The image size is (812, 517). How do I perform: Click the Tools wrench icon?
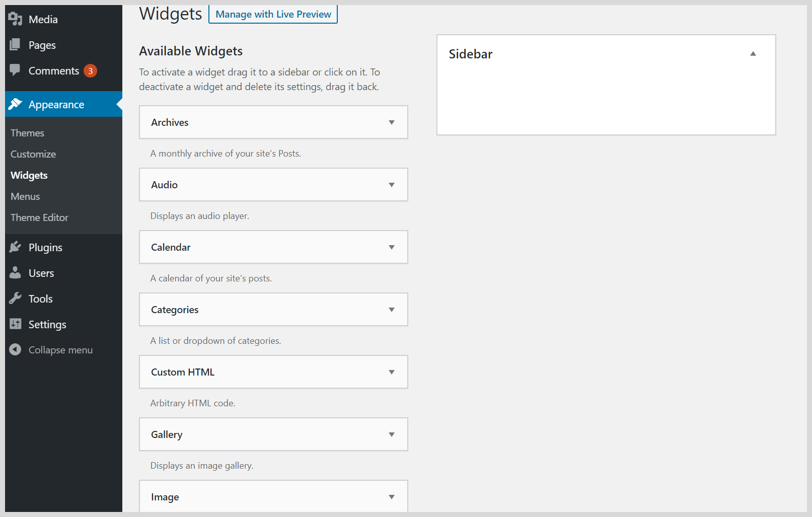tap(15, 298)
